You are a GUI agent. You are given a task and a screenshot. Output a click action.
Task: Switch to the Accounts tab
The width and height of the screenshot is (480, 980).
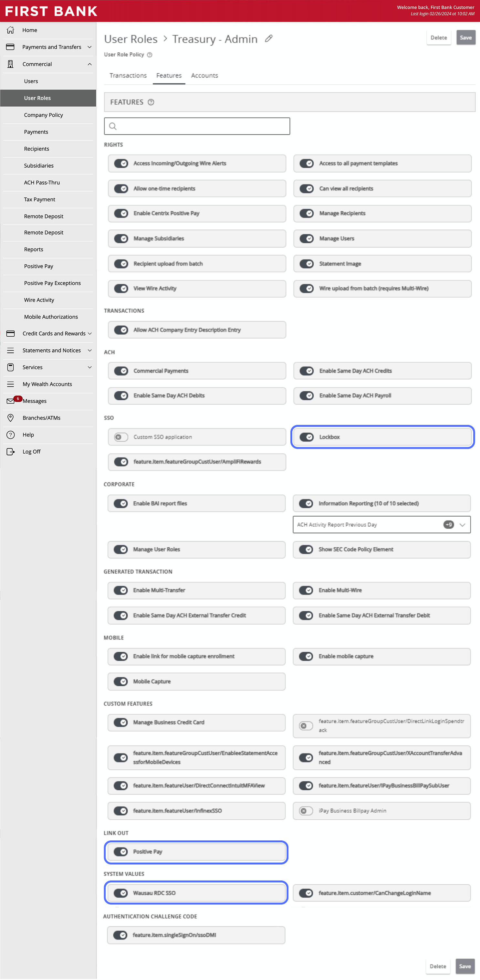pos(204,75)
